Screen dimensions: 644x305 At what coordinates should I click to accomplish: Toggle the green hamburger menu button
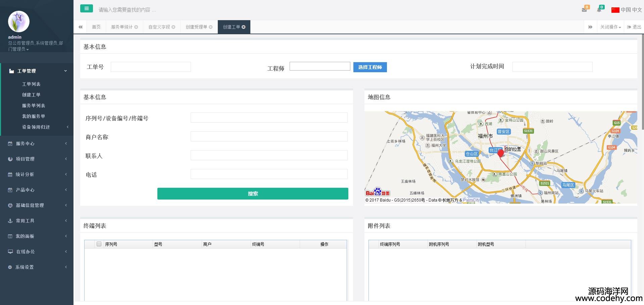pyautogui.click(x=86, y=9)
